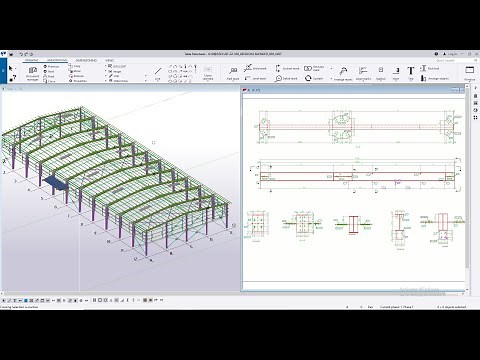This screenshot has width=480, height=360.
Task: Go to the Previous drawing
Action: pos(51,67)
